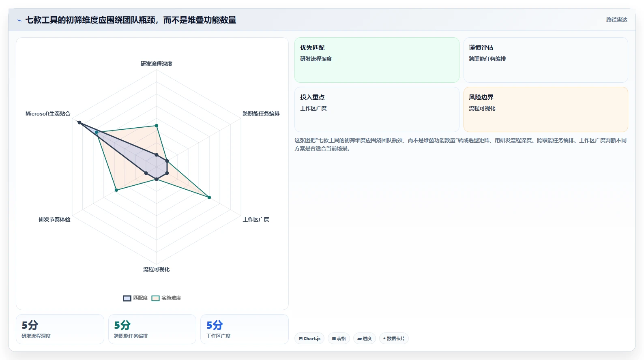Click the description paragraph starting 这张图把

point(461,144)
